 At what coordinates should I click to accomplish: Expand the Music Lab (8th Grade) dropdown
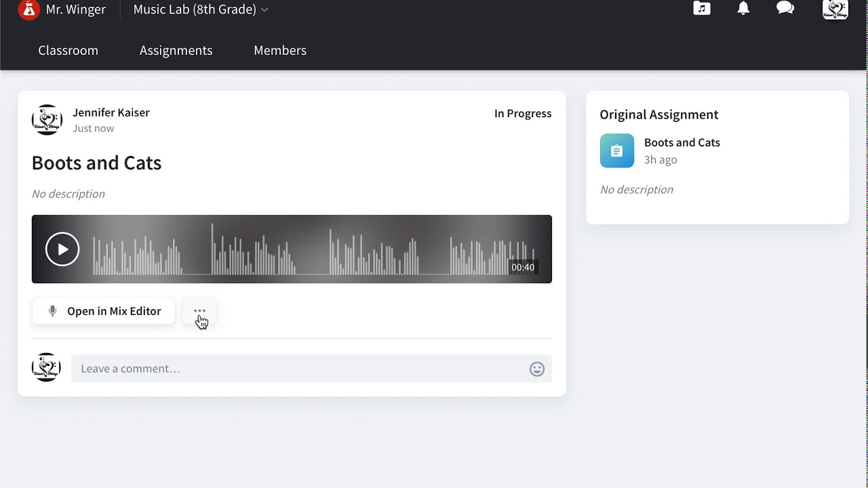click(201, 9)
